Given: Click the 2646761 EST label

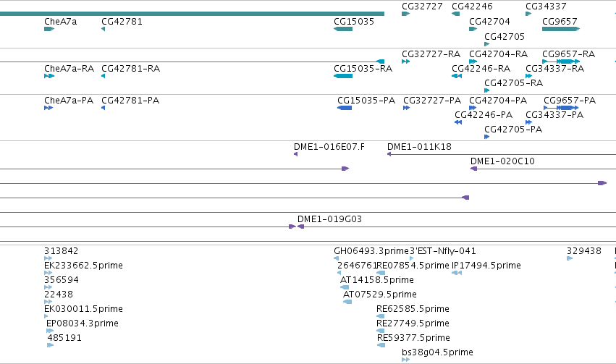Looking at the screenshot, I should click(x=357, y=266).
